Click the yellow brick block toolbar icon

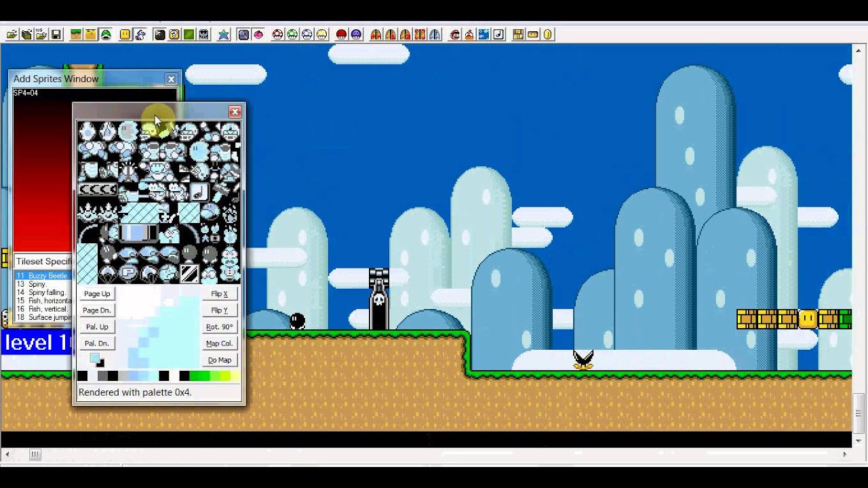(x=518, y=35)
